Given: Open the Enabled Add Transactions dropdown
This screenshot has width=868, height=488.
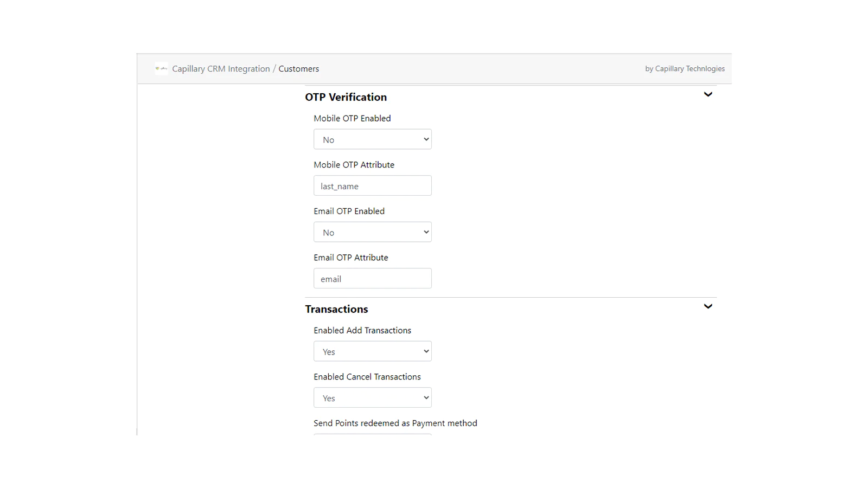Looking at the screenshot, I should pos(373,351).
